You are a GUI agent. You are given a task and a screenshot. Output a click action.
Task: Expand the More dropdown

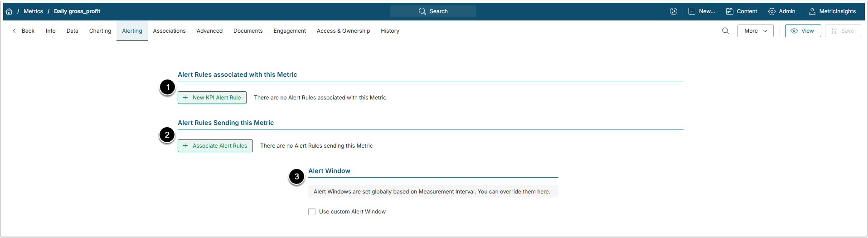click(755, 31)
